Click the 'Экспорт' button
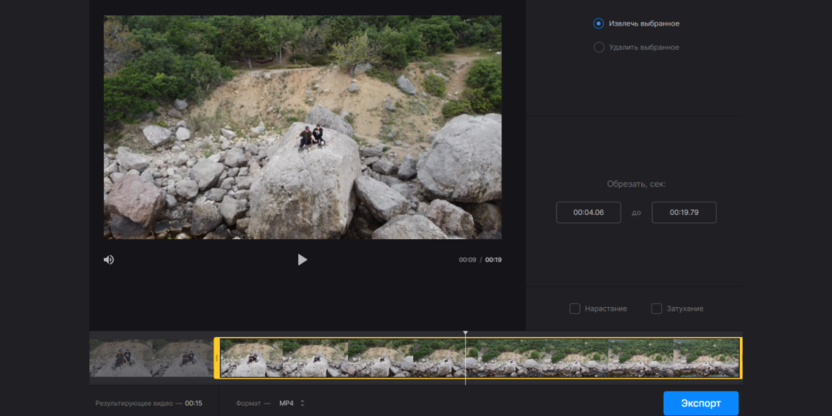 pyautogui.click(x=700, y=403)
